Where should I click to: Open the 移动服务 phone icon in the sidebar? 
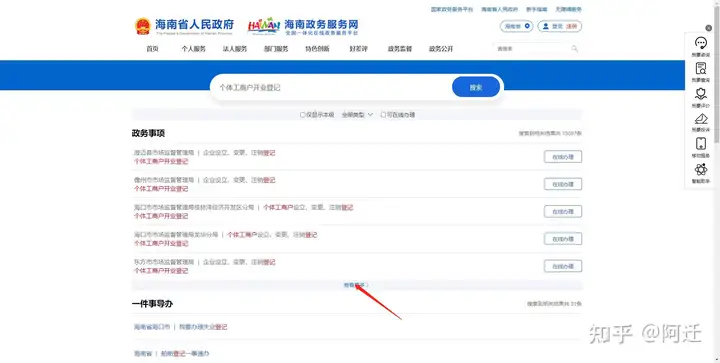(701, 144)
